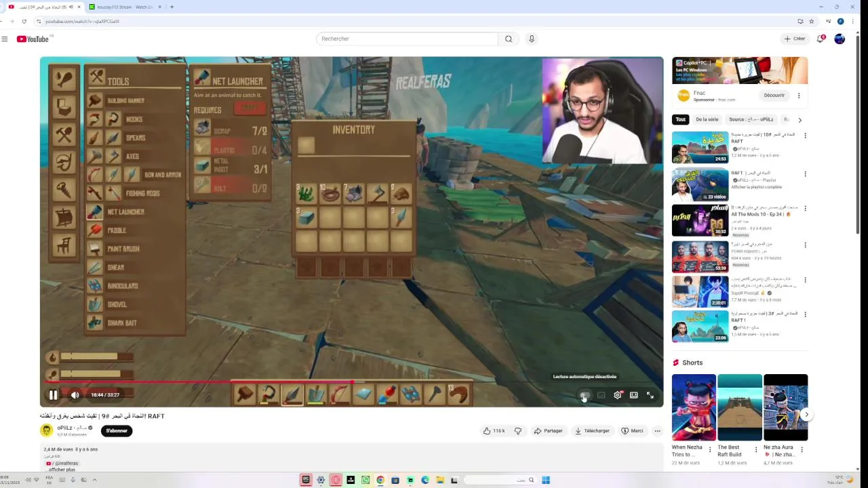
Task: Show next Shorts with the arrow
Action: click(806, 414)
